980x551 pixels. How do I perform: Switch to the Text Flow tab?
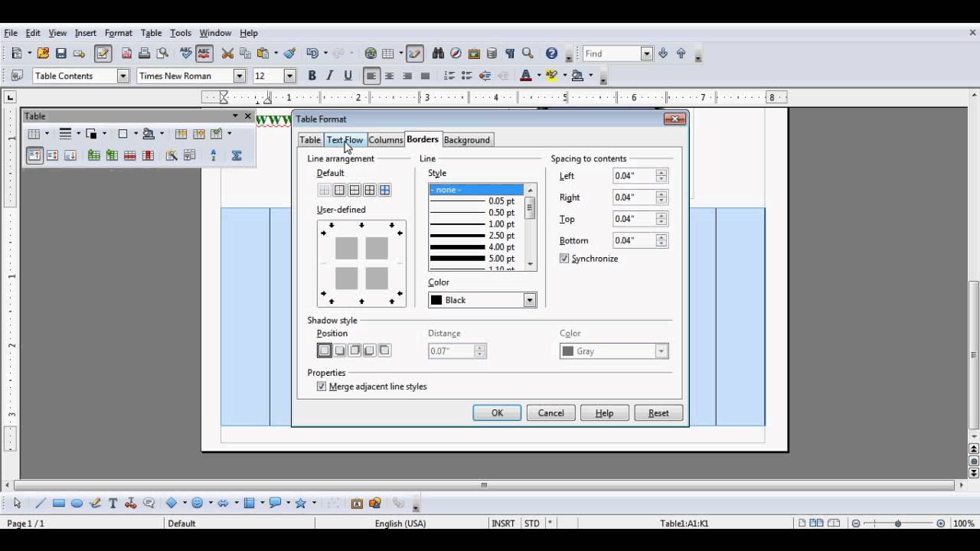(345, 140)
